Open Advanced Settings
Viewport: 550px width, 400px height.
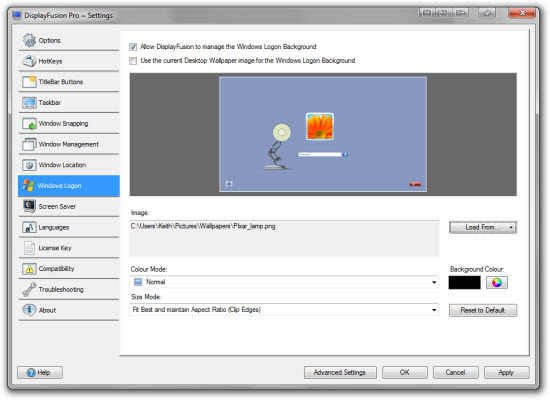(x=340, y=372)
